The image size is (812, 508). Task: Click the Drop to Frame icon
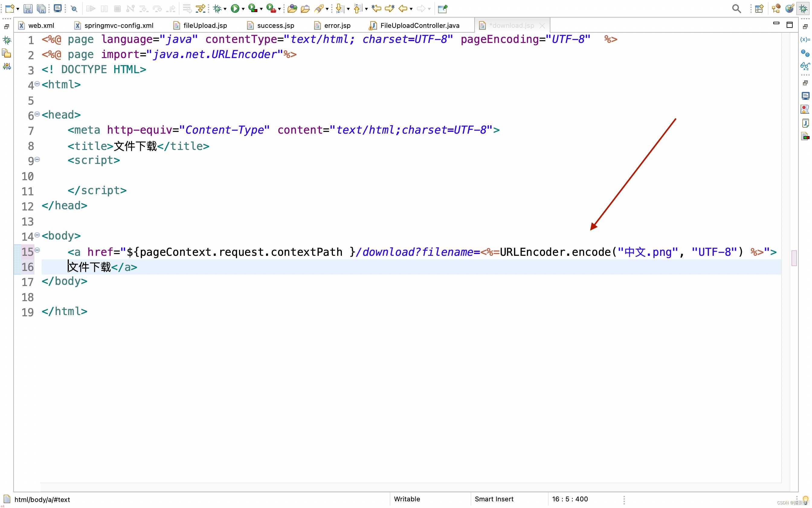[187, 8]
